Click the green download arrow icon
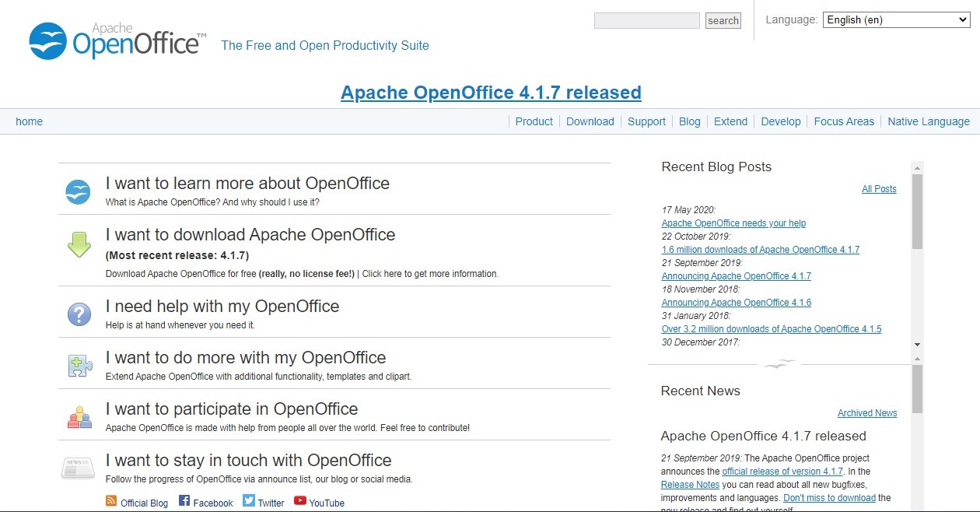The height and width of the screenshot is (512, 980). (78, 245)
